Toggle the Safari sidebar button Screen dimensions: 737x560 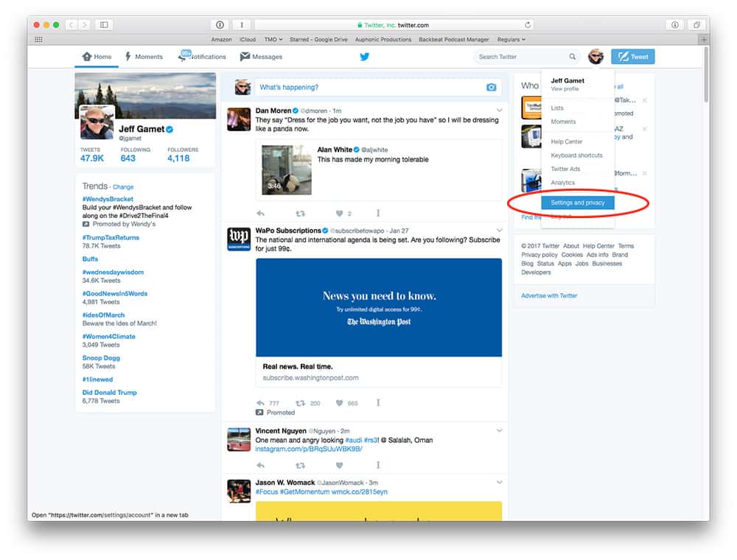point(104,25)
